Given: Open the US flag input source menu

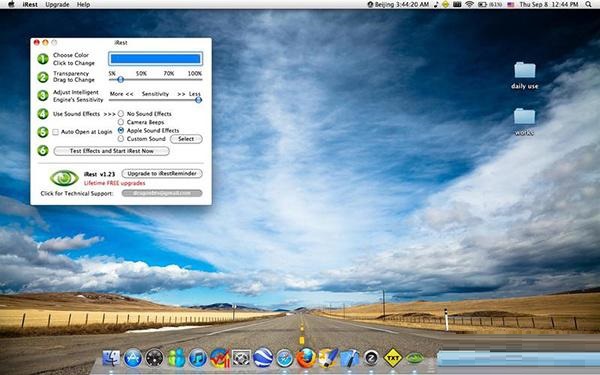Looking at the screenshot, I should [510, 4].
